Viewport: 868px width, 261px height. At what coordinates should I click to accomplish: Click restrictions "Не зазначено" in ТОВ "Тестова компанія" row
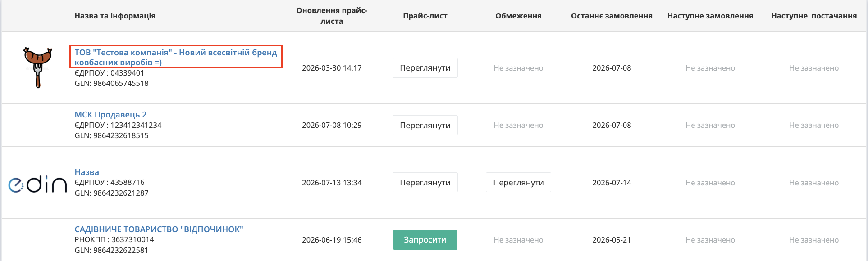[x=518, y=68]
